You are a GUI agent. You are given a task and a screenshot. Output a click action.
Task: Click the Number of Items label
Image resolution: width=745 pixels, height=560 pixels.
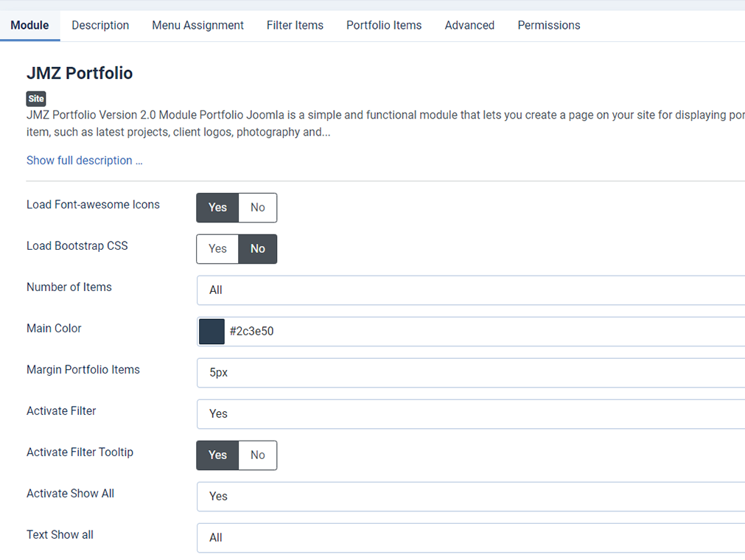click(x=69, y=287)
